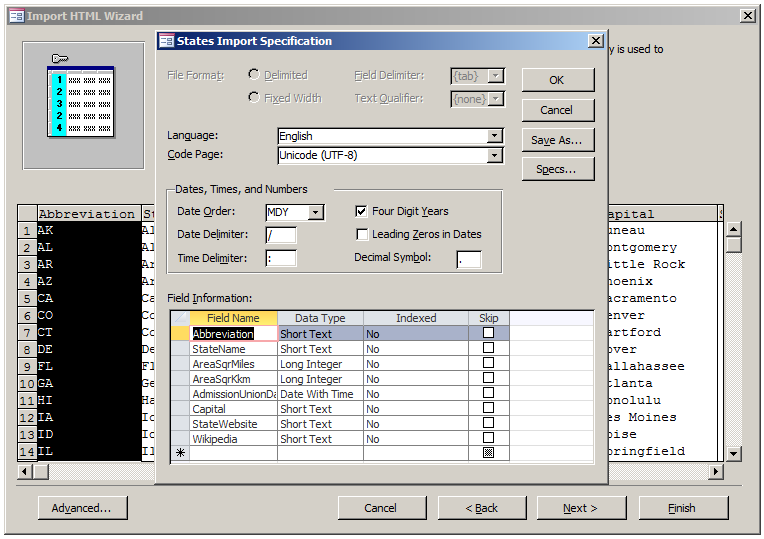Close the States Import Specification dialog
Viewport: 764px width, 539px height.
pos(595,40)
